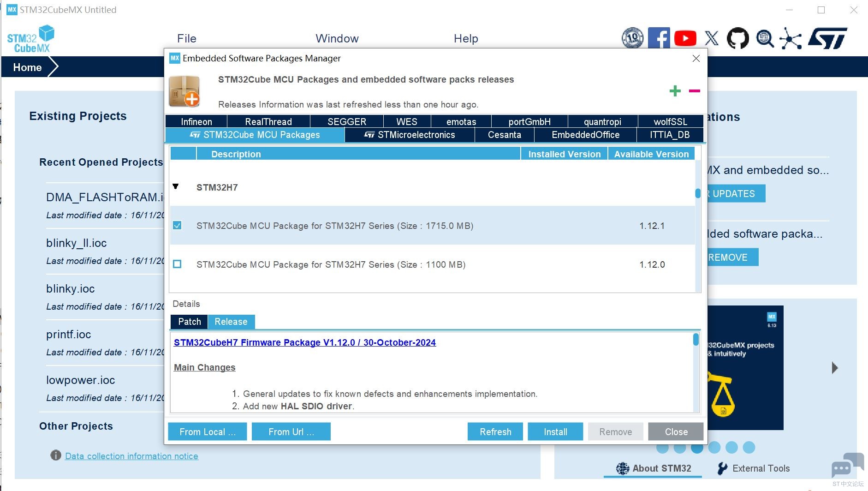
Task: Select the EmbeddedOffice tab
Action: point(586,135)
